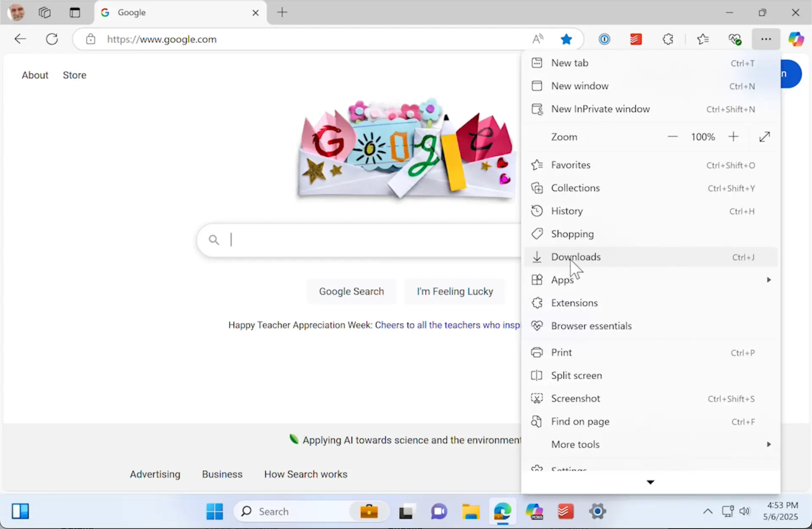Open History from the menu
The image size is (812, 529).
(650, 211)
